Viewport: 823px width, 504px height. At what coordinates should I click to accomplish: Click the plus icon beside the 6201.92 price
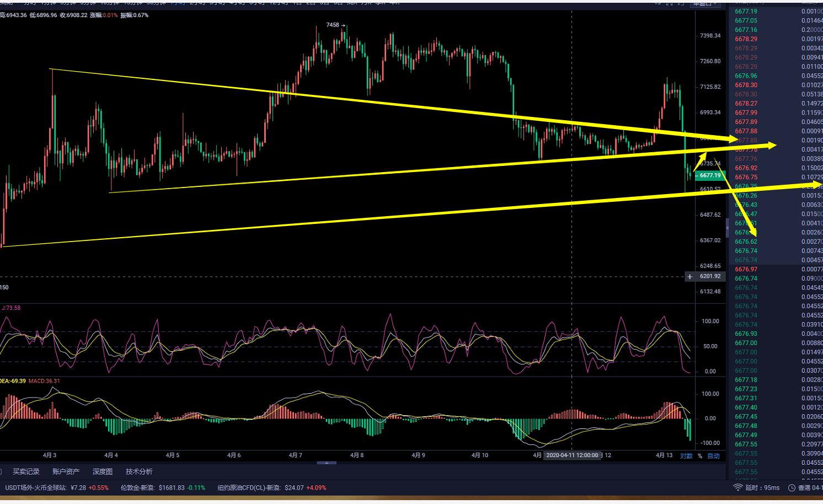(x=690, y=277)
